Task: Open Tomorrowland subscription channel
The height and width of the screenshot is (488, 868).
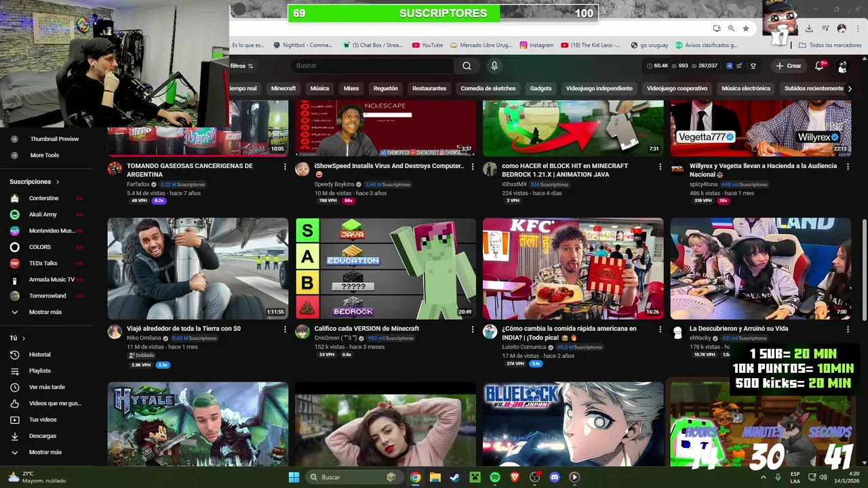Action: coord(46,296)
